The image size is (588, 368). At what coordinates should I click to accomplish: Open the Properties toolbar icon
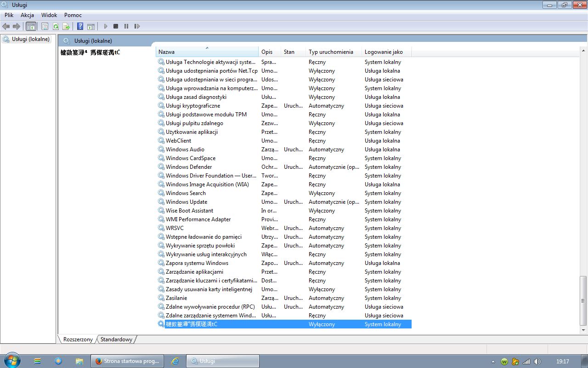point(45,26)
